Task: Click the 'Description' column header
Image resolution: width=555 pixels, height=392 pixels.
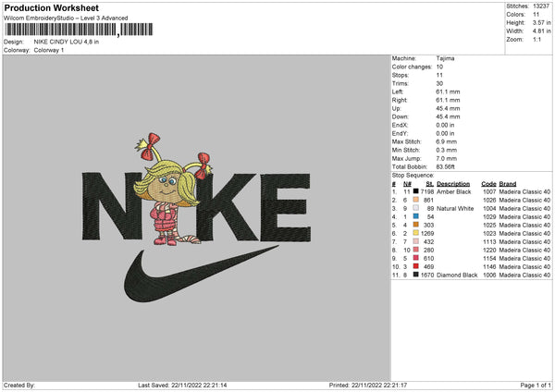Action: 453,184
